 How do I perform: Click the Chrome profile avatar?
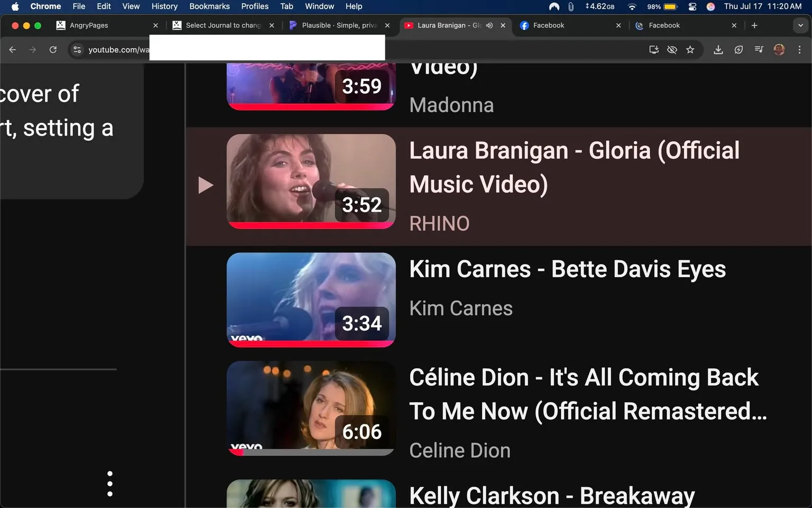pos(779,49)
